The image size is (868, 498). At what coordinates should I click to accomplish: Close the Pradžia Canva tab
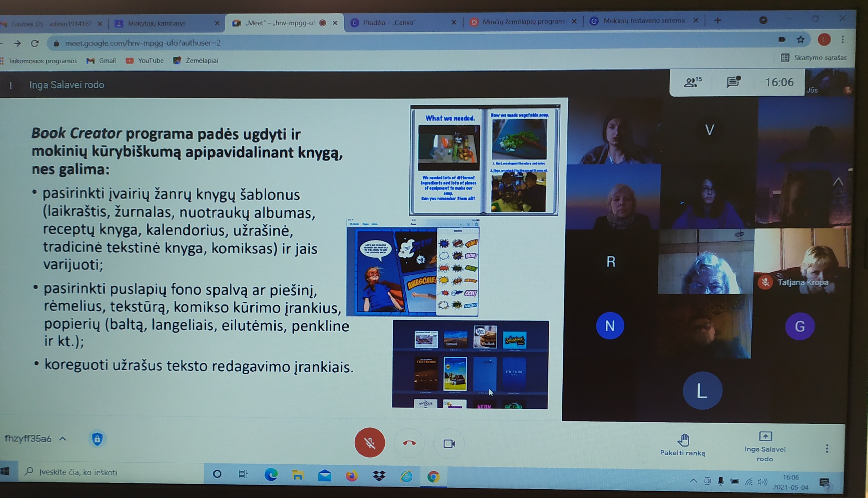pos(454,22)
